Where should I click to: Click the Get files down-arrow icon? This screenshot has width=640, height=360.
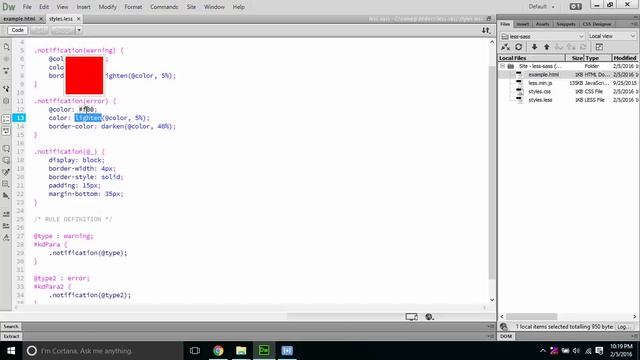pyautogui.click(x=534, y=47)
